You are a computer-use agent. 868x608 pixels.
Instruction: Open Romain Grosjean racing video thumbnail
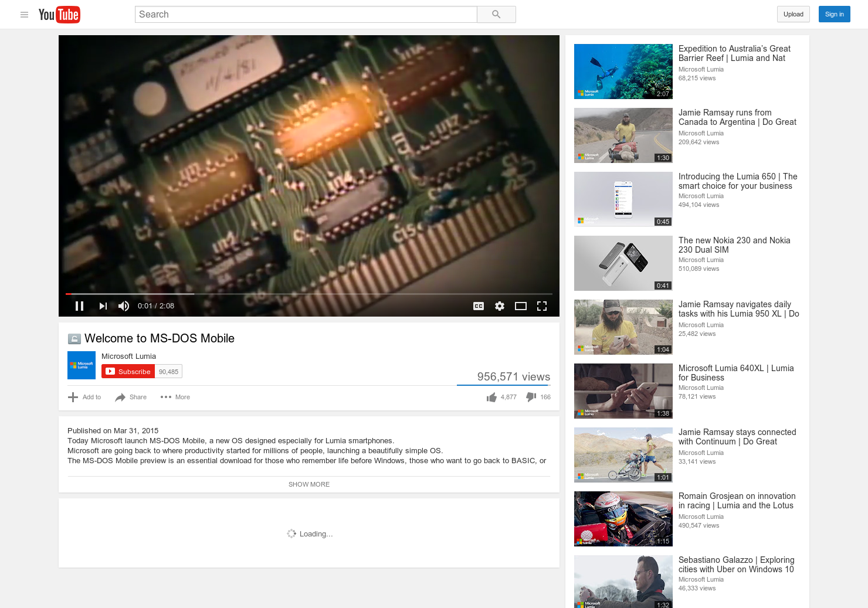click(x=623, y=519)
